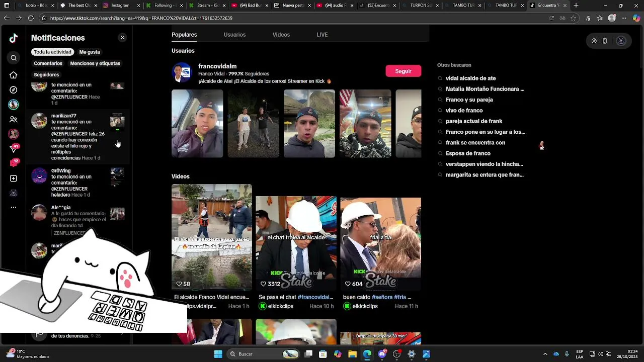The image size is (644, 362).
Task: Select the Toda la actividad filter
Action: [52, 52]
